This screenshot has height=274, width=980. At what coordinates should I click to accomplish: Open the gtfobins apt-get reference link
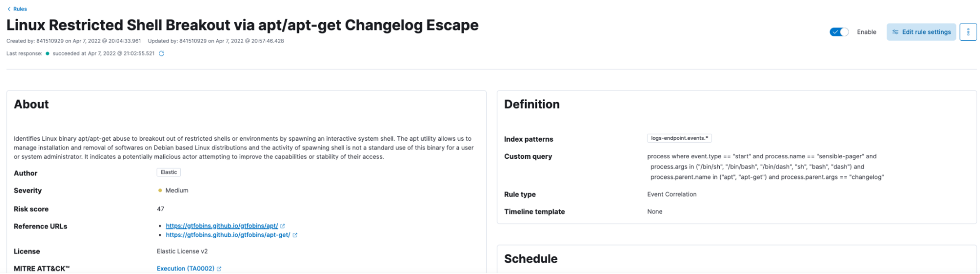coord(228,235)
